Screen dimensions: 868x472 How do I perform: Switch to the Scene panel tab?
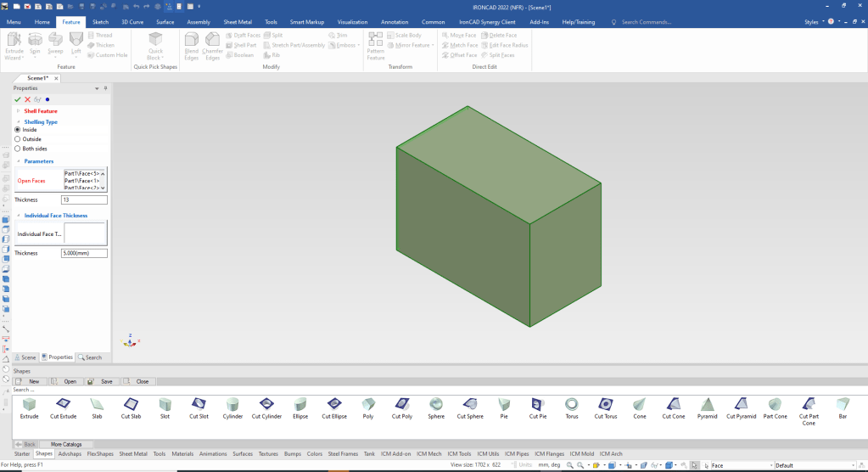25,357
